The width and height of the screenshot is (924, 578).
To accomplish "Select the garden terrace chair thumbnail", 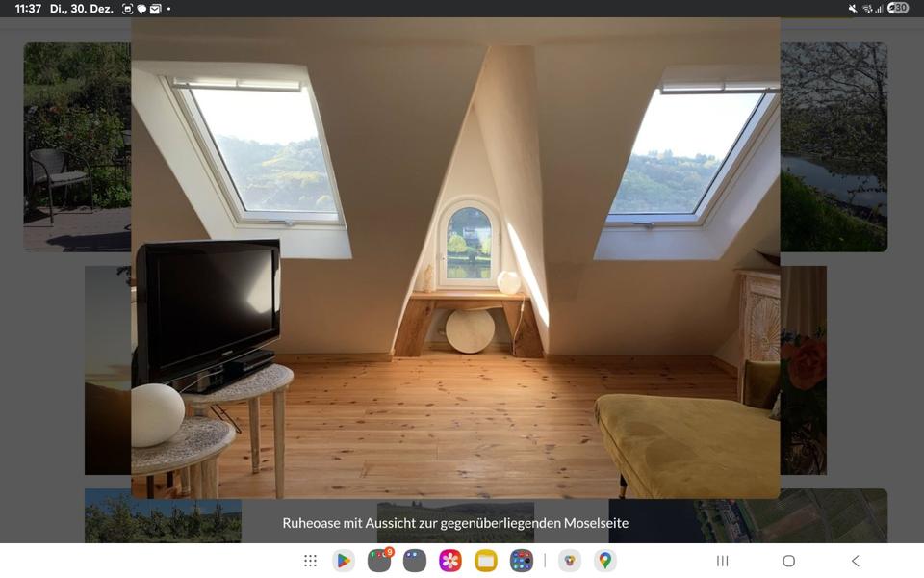I will 77,146.
